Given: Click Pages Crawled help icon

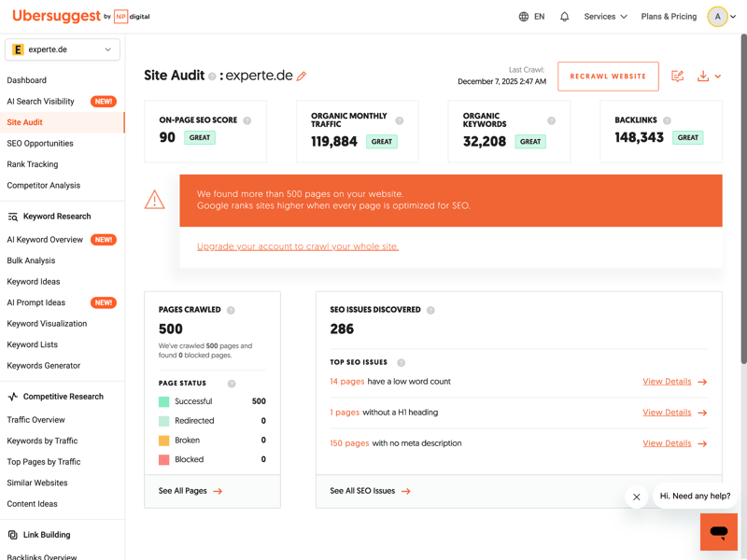Looking at the screenshot, I should pyautogui.click(x=231, y=310).
